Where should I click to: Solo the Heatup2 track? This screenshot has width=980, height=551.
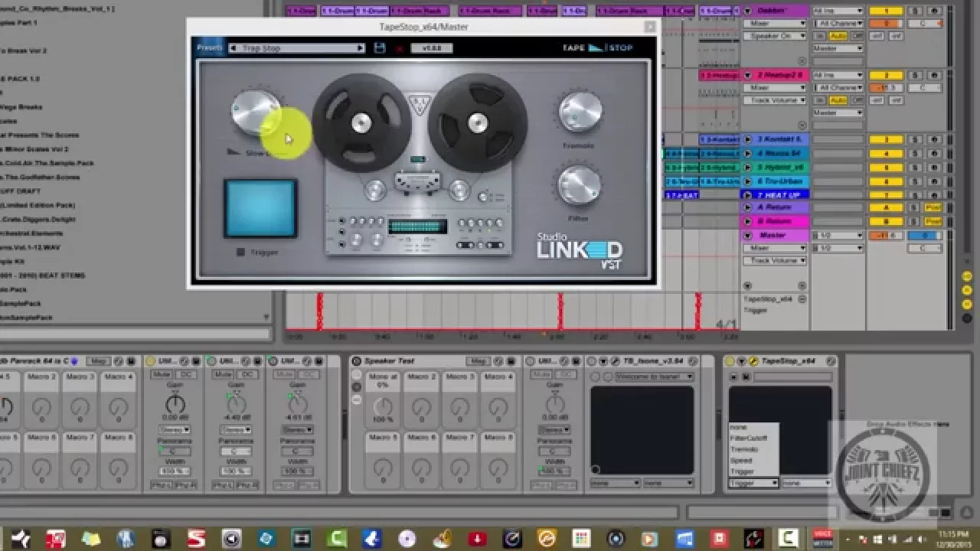[914, 76]
